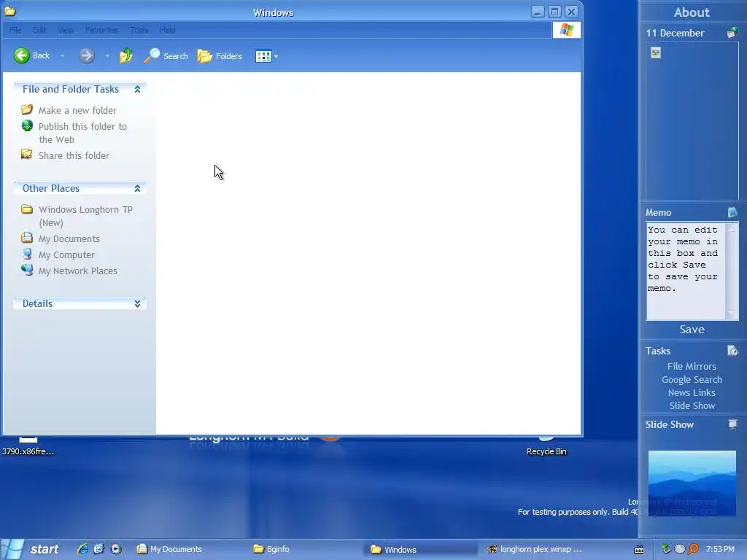Image resolution: width=747 pixels, height=560 pixels.
Task: Expand the Details section
Action: tap(137, 304)
